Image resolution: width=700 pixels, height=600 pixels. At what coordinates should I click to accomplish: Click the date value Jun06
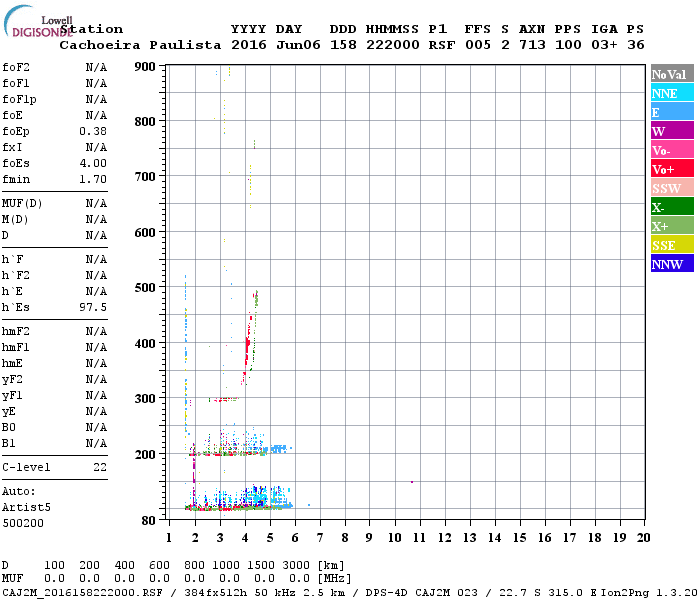pos(298,45)
